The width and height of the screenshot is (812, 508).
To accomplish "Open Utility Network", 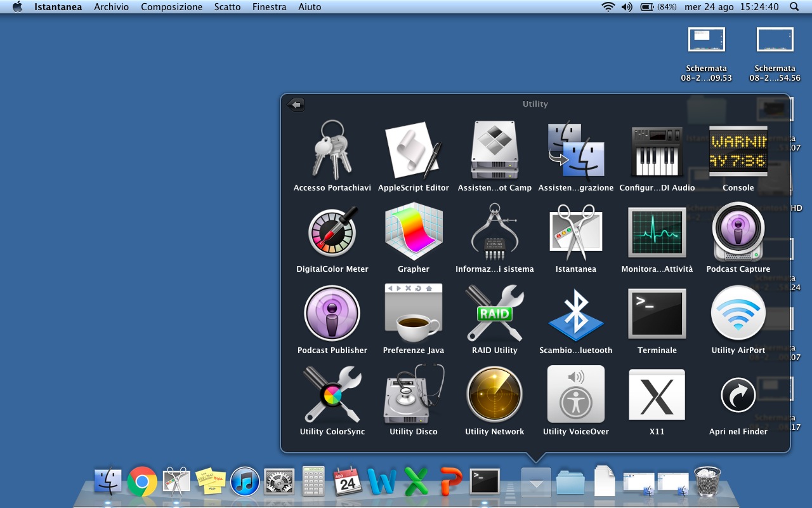I will pos(495,395).
